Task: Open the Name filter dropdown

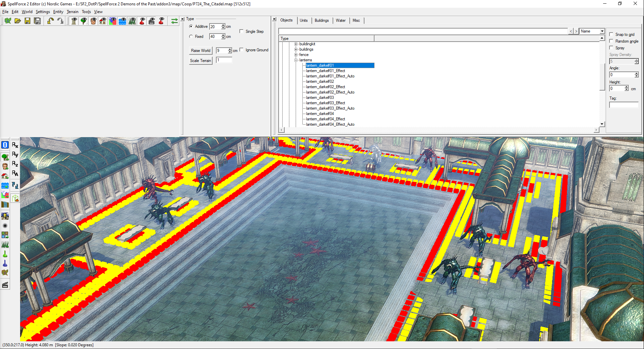Action: point(602,31)
